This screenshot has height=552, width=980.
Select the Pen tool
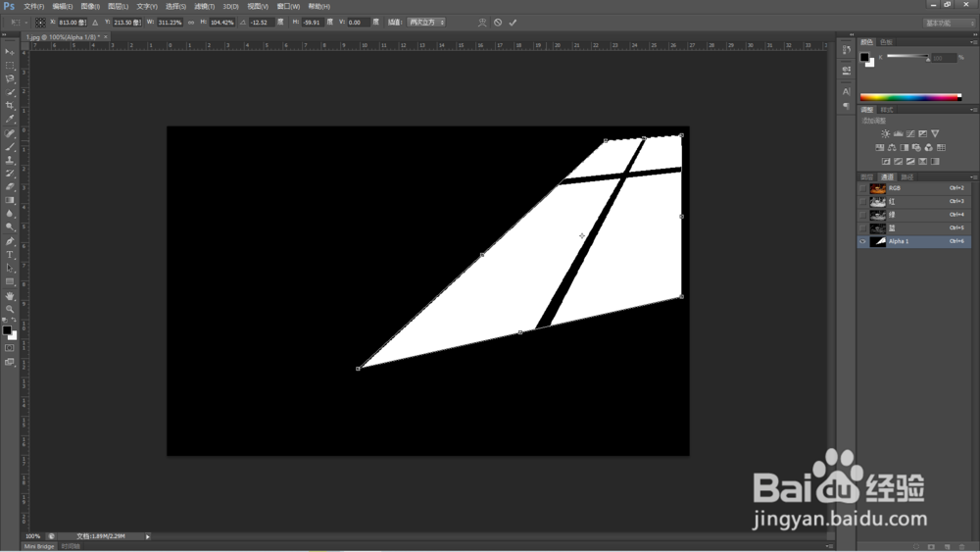(10, 241)
